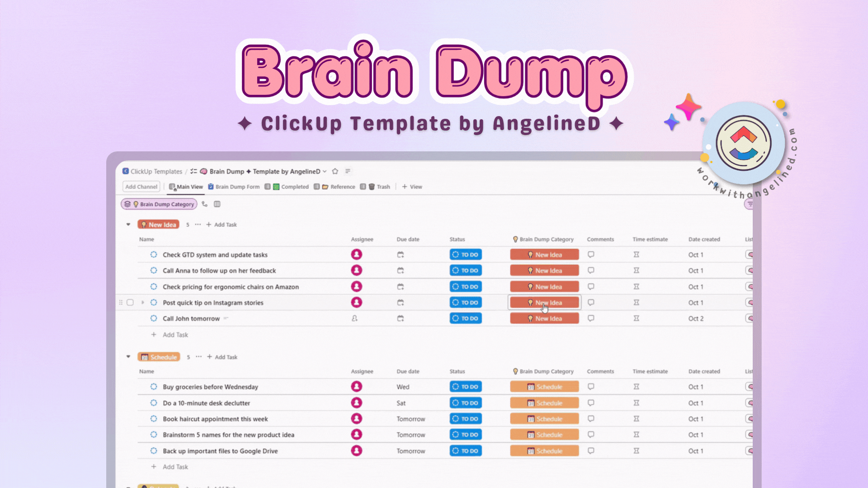Collapse the Schedule group

(128, 357)
